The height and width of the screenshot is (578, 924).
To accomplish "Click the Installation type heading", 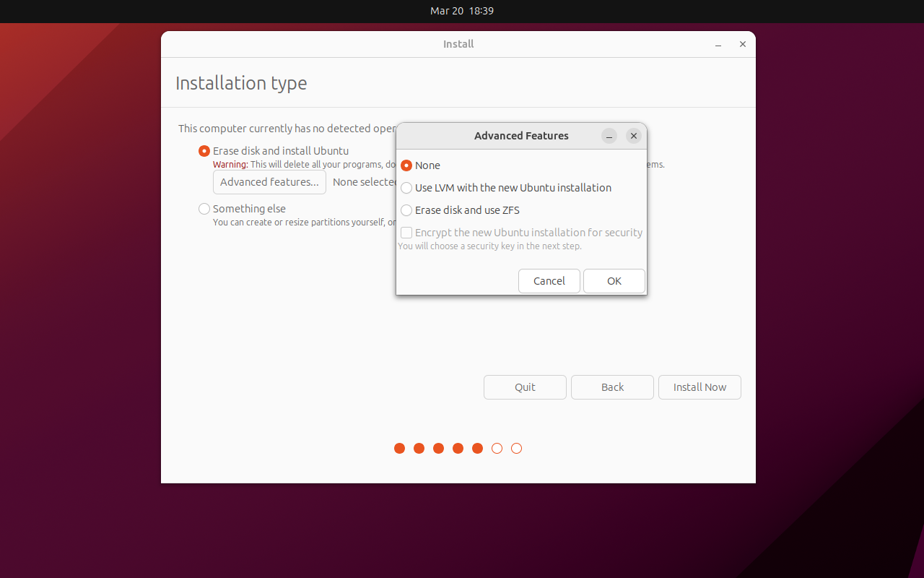I will 241,83.
